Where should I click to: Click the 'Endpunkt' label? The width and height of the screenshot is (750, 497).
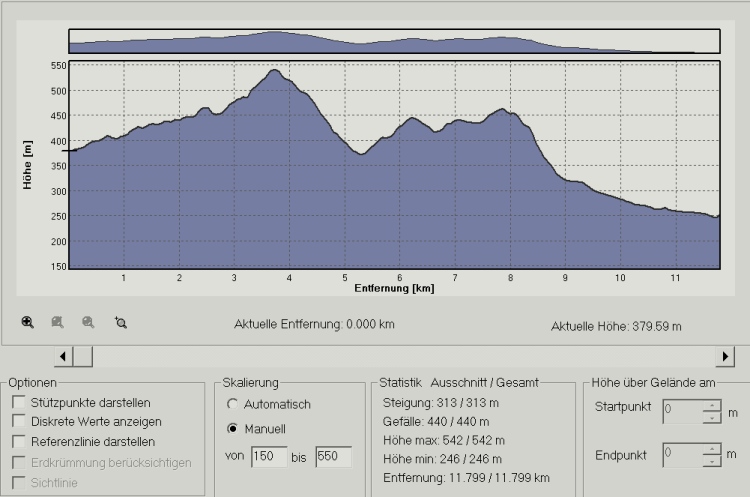tap(620, 455)
